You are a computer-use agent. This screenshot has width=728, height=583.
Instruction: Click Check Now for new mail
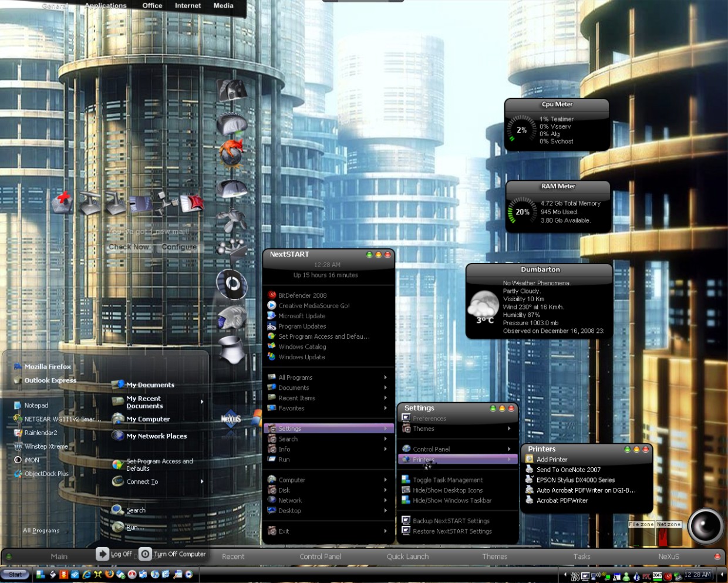coord(129,247)
